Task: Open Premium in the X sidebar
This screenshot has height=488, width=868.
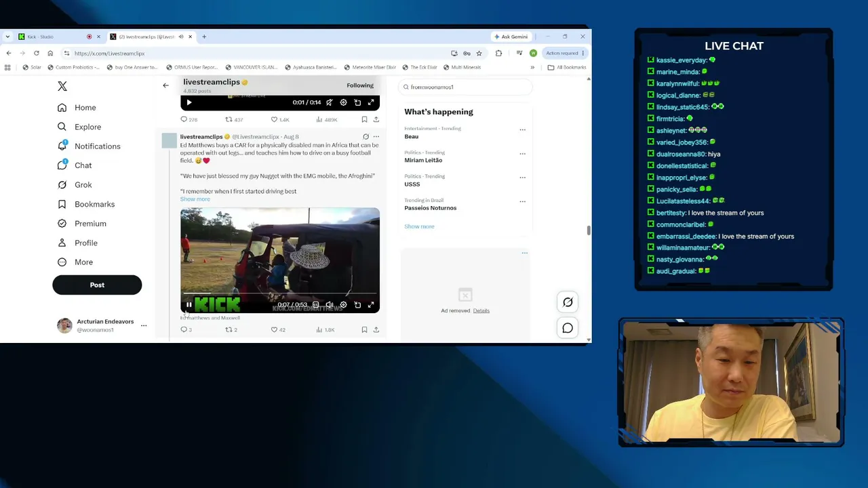Action: coord(82,224)
